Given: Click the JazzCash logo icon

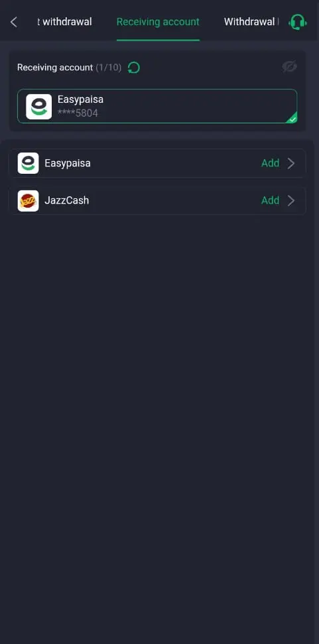Looking at the screenshot, I should pos(29,201).
